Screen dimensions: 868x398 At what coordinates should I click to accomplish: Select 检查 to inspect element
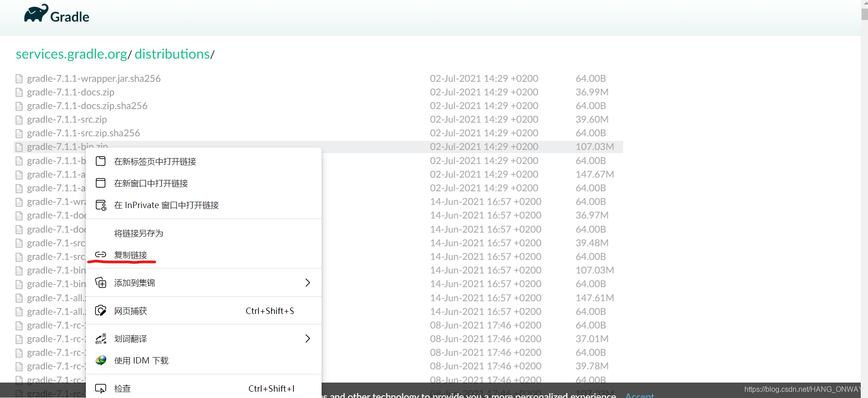tap(203, 388)
